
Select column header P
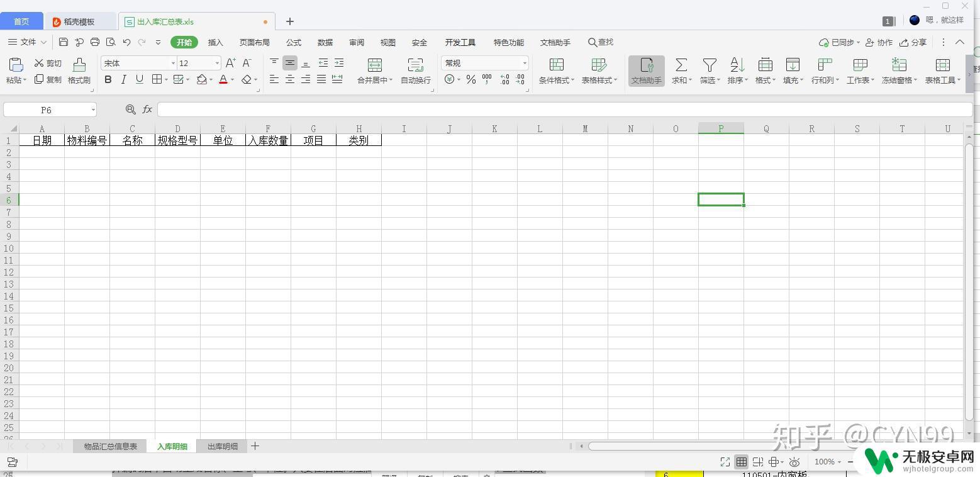pyautogui.click(x=721, y=128)
